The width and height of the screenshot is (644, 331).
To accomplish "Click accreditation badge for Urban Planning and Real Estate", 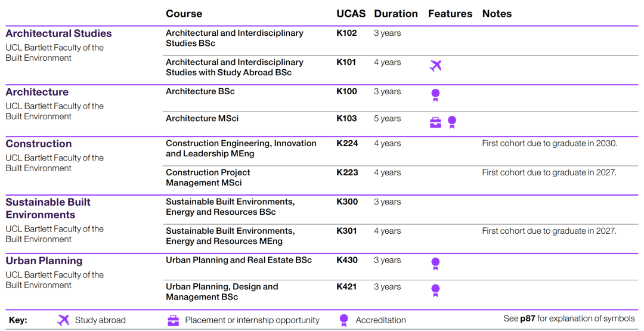I will [435, 264].
